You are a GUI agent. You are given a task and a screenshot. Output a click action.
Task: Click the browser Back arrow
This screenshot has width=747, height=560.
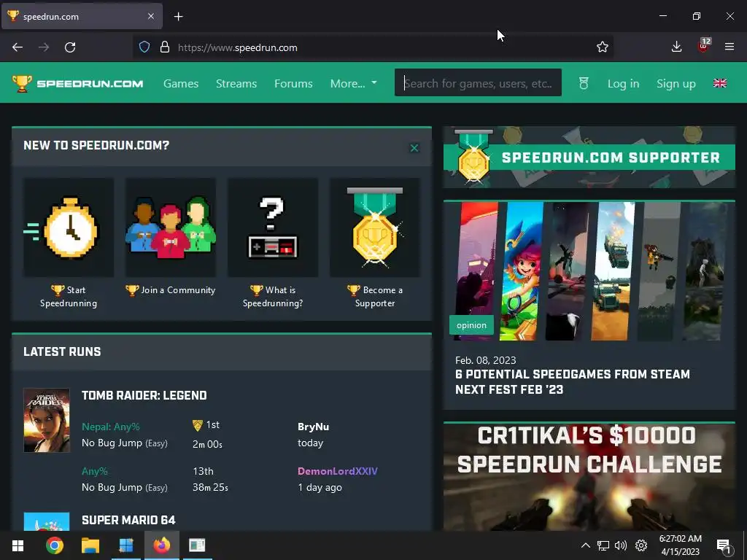pyautogui.click(x=18, y=47)
